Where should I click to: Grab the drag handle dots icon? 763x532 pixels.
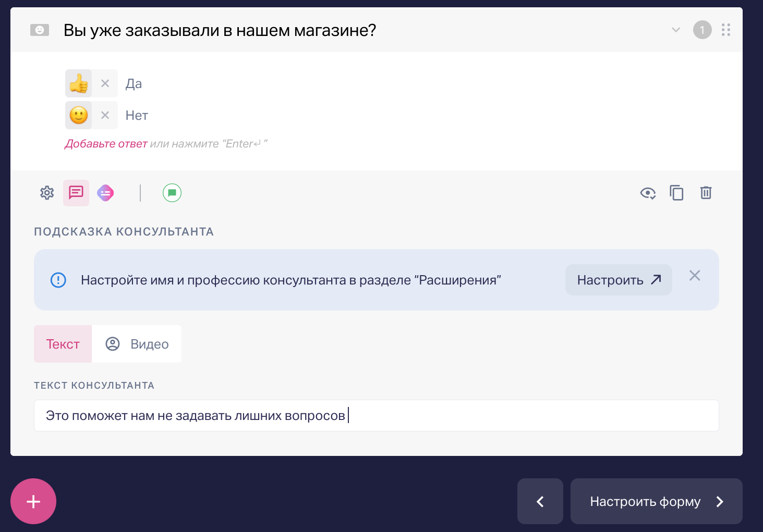point(726,30)
